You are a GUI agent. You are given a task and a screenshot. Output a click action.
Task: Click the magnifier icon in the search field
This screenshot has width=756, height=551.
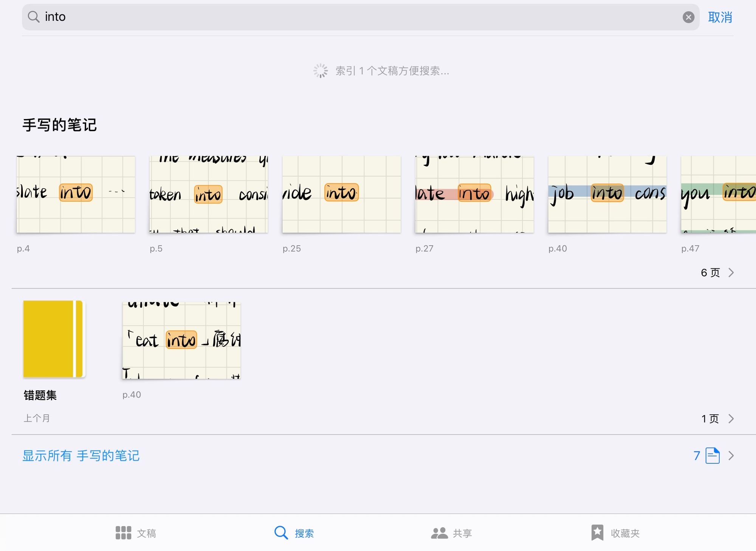point(34,17)
